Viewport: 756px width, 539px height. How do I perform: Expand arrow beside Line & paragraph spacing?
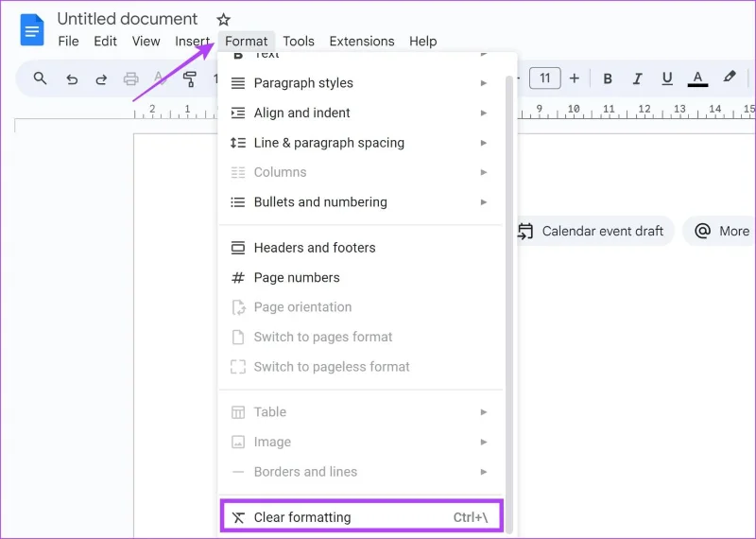(x=483, y=143)
